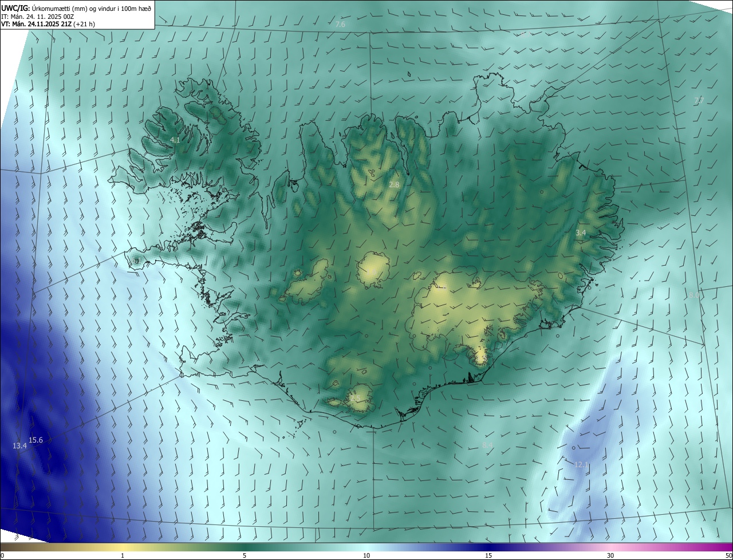This screenshot has height=560, width=733.
Task: Click the 50 tick label on the color scale
Action: click(x=728, y=555)
